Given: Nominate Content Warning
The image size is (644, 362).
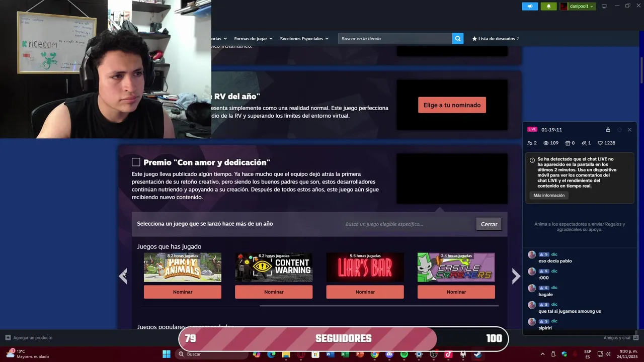Looking at the screenshot, I should click(274, 292).
